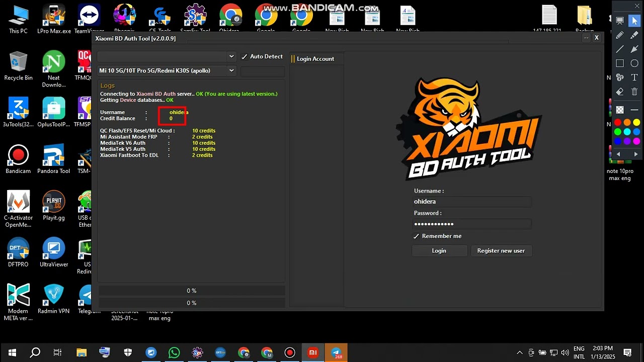Select the rectangle shape tool

pyautogui.click(x=620, y=63)
